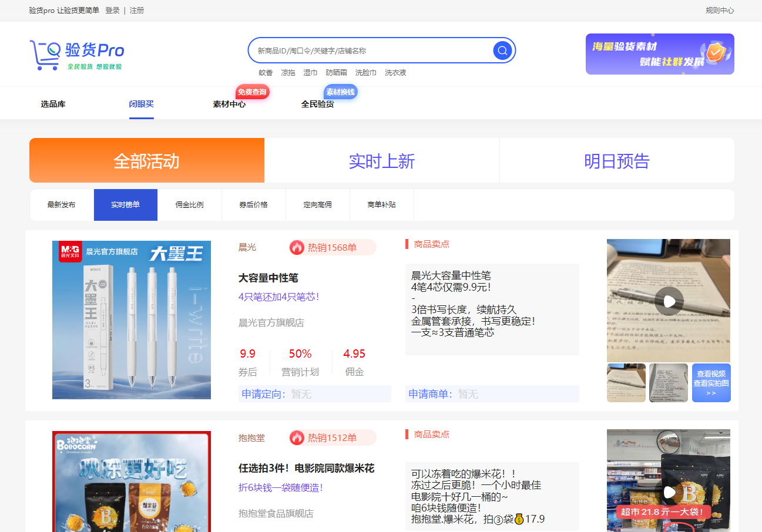Image resolution: width=762 pixels, height=532 pixels.
Task: Click the 查看视频 查看实拍图 button
Action: point(711,383)
